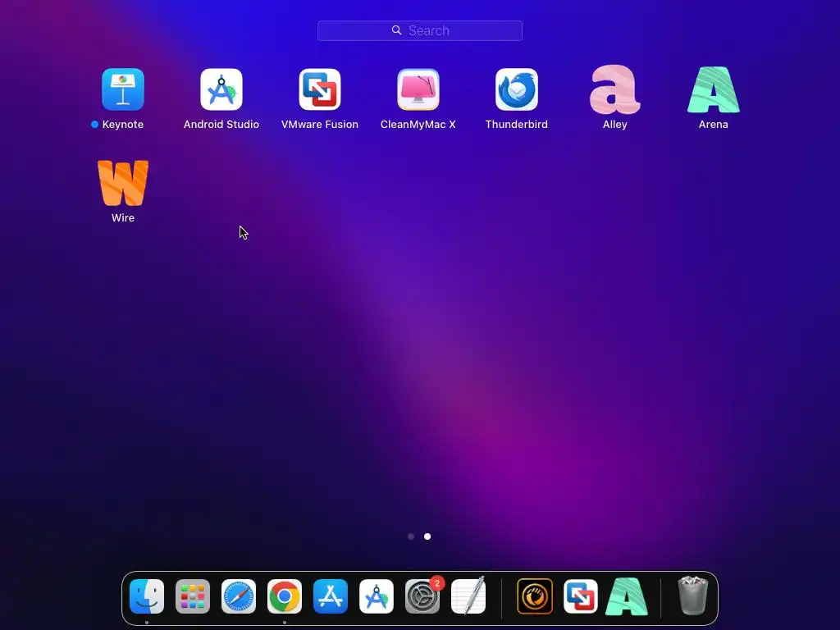Open the App Store in Dock

pos(331,596)
